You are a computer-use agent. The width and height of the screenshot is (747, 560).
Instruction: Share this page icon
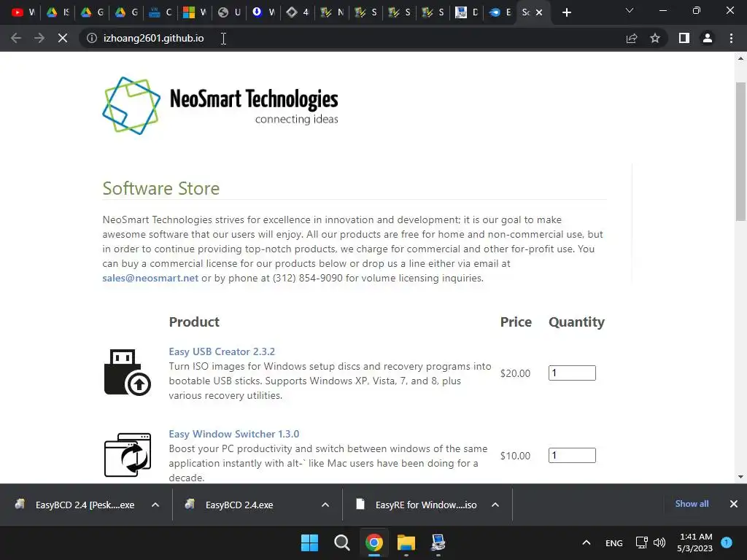[632, 38]
